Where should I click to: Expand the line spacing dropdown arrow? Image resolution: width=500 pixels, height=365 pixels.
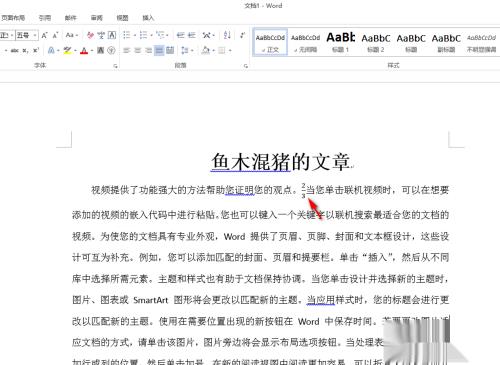click(192, 51)
